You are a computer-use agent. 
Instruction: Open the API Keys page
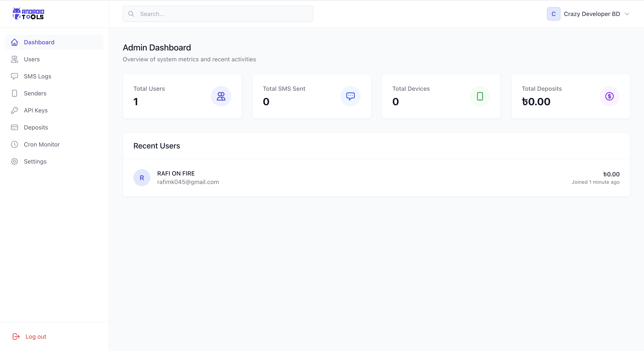click(x=54, y=110)
